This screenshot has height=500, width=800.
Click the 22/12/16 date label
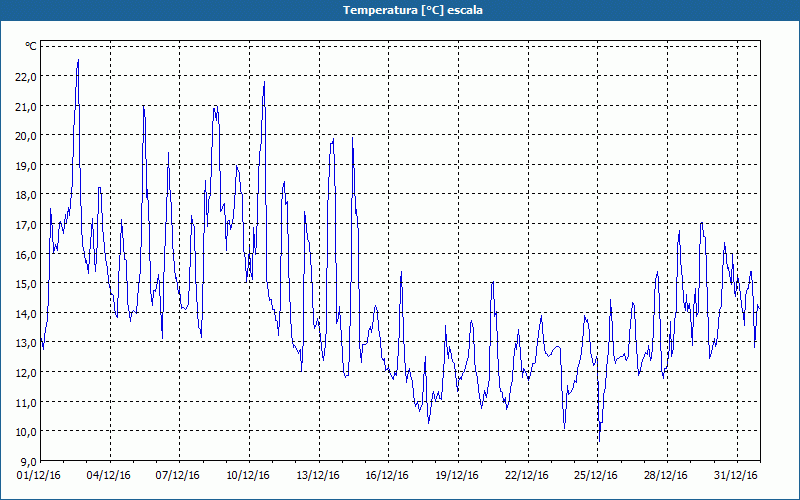[527, 476]
